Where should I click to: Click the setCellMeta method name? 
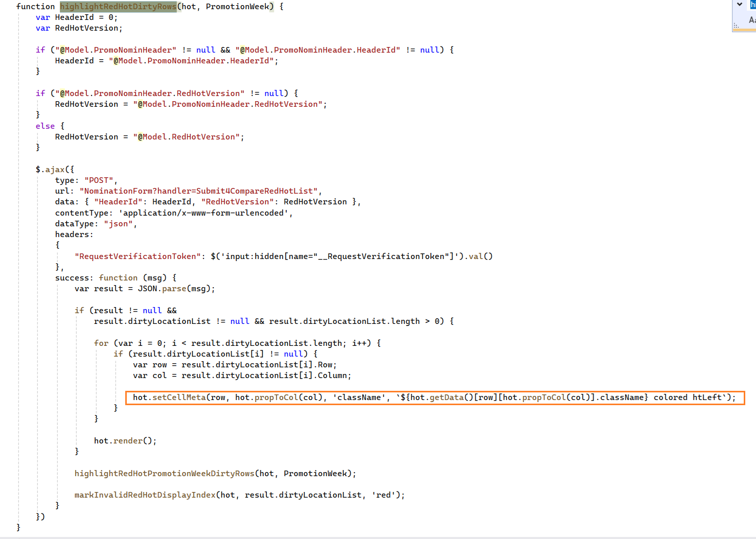point(179,397)
